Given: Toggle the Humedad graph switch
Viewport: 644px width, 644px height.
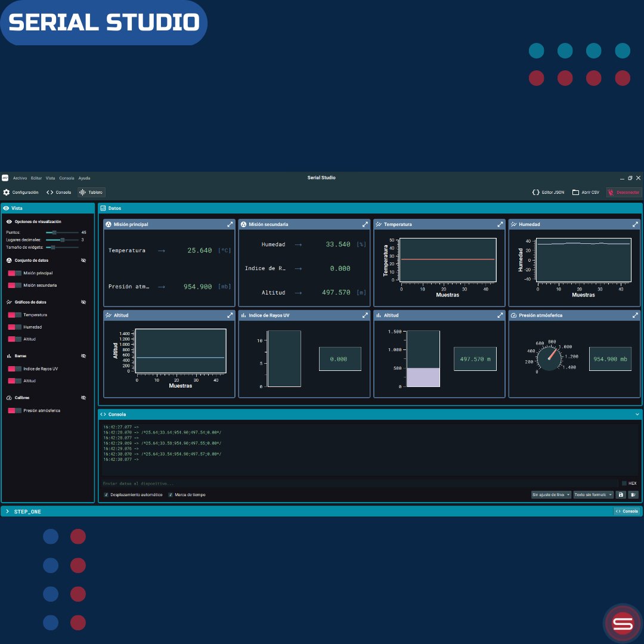Looking at the screenshot, I should 14,327.
